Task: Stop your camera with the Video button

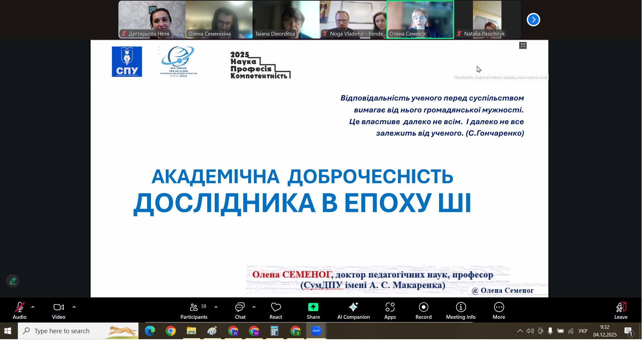Action: (x=58, y=310)
